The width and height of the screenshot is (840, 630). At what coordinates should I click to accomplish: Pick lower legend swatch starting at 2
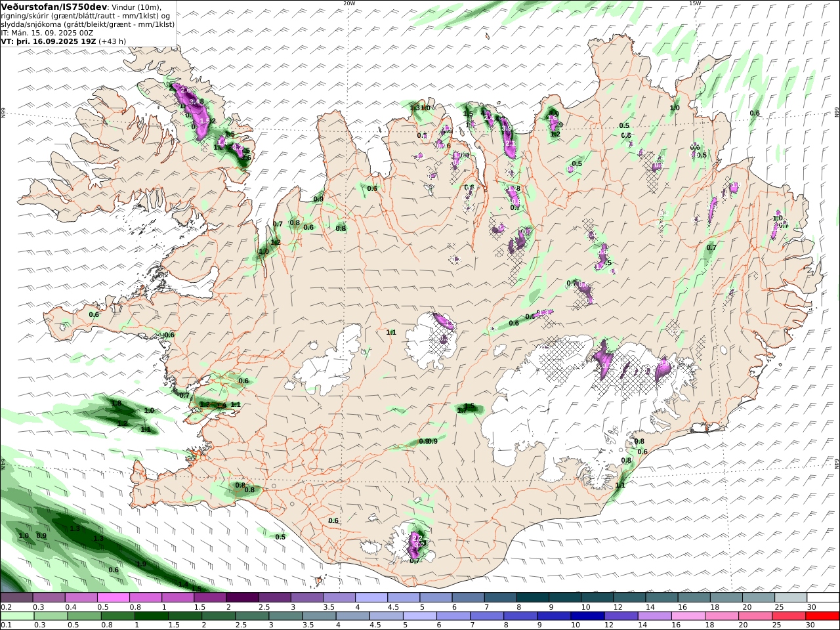click(x=219, y=616)
